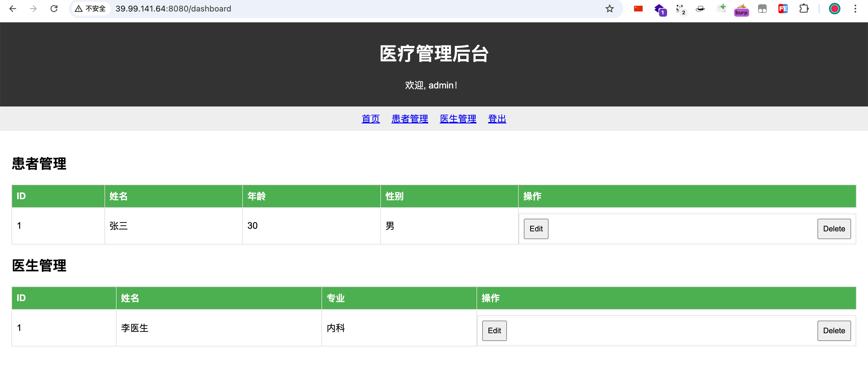Delete the doctor 李医生 row
This screenshot has height=376, width=868.
pos(833,331)
